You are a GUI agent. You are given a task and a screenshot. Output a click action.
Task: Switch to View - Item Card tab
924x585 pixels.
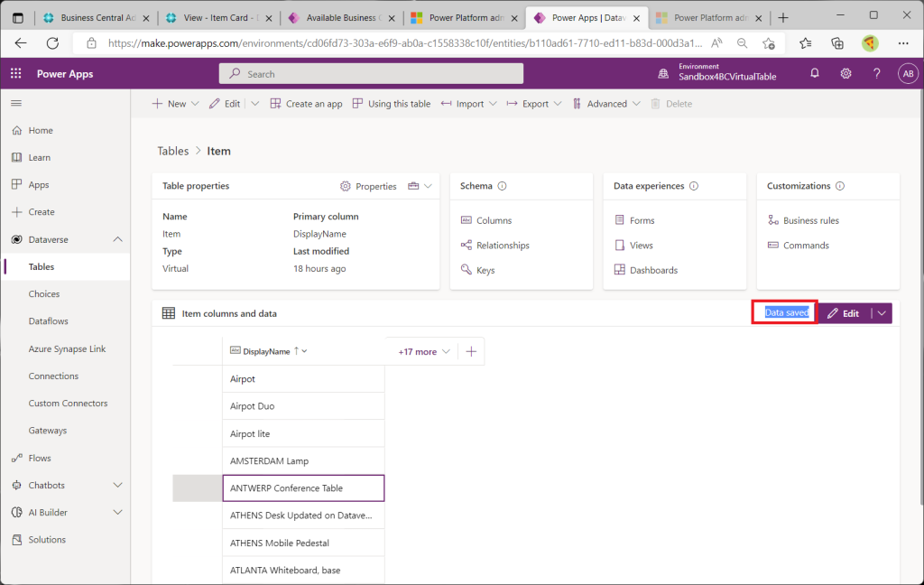tap(217, 18)
